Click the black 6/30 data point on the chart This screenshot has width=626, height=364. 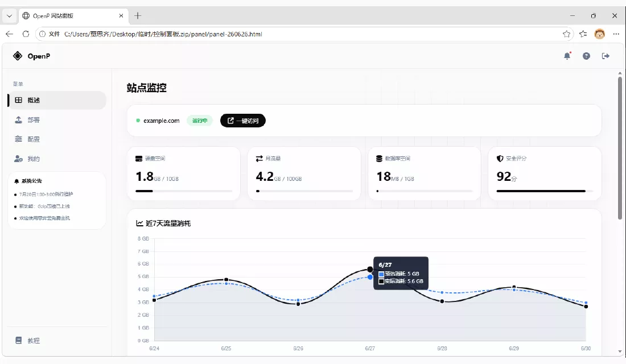586,307
